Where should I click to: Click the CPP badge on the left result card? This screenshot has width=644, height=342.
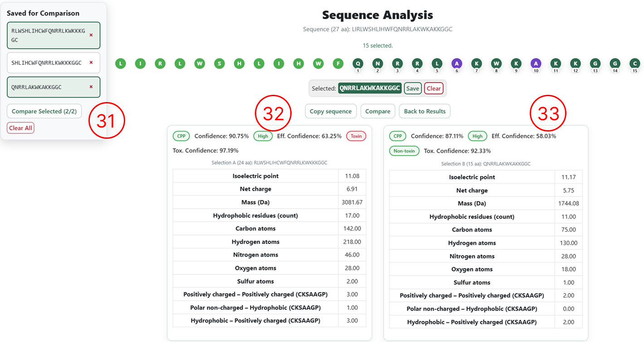[x=181, y=136]
